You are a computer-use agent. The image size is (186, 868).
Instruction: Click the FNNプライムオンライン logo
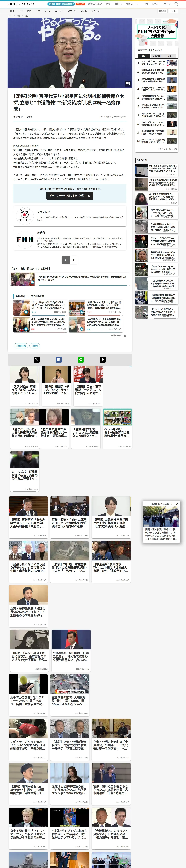[x=21, y=4]
